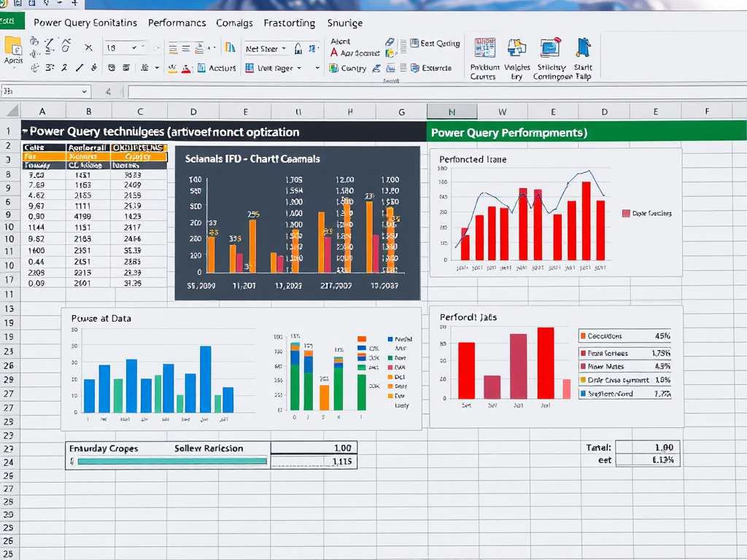The height and width of the screenshot is (560, 747).
Task: Switch to the Performancs ribbon tab
Action: point(177,23)
